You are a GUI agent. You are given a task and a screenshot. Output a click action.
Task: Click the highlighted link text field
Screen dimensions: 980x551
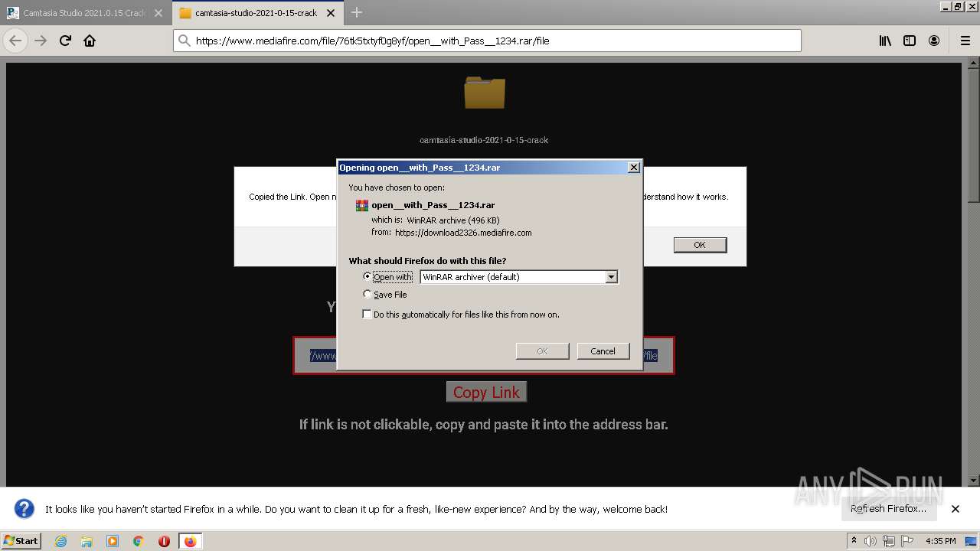(x=483, y=355)
